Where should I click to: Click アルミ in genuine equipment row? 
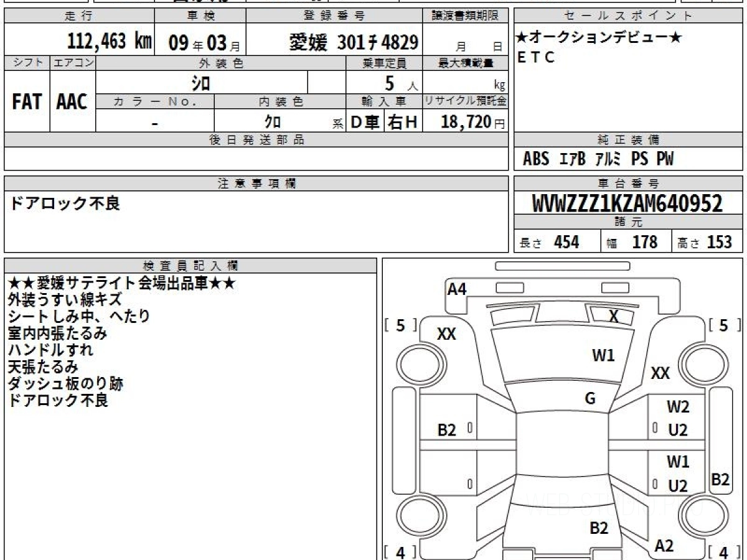click(608, 159)
